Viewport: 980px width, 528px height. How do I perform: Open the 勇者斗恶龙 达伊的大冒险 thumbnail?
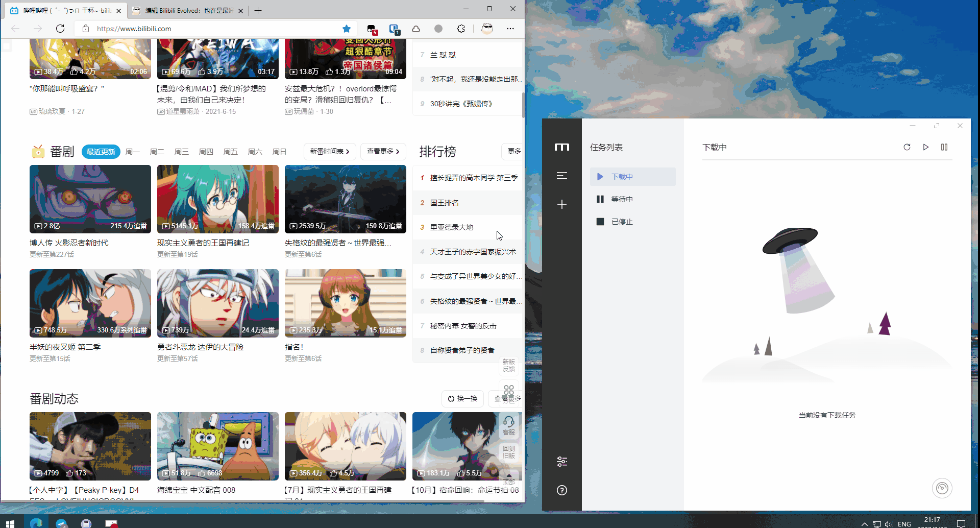coord(218,303)
